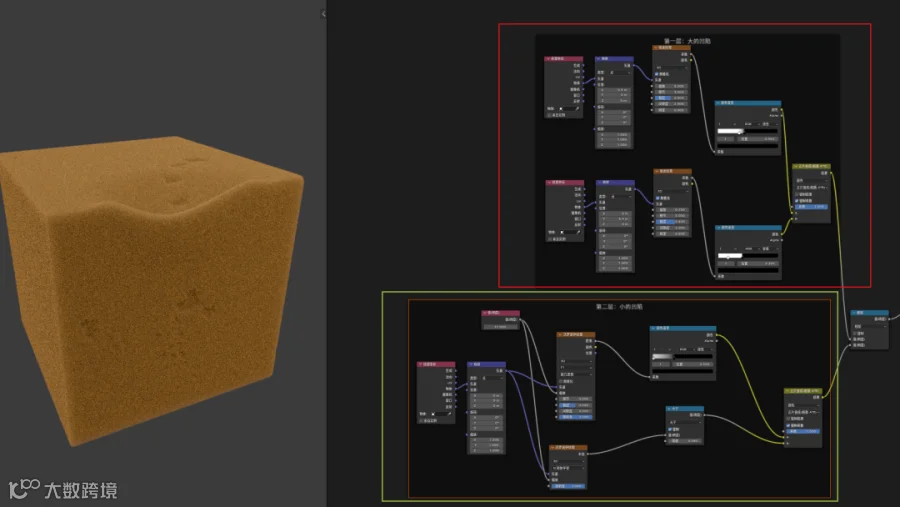The height and width of the screenshot is (507, 900).
Task: Collapse the upper blue Color Ramp node header
Action: point(719,103)
